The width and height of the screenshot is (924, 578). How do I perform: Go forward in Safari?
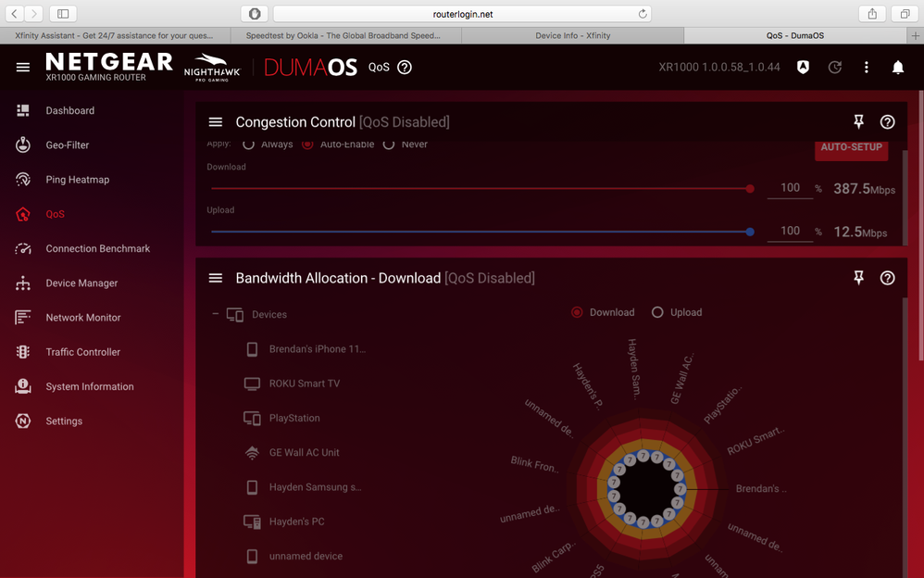tap(34, 14)
